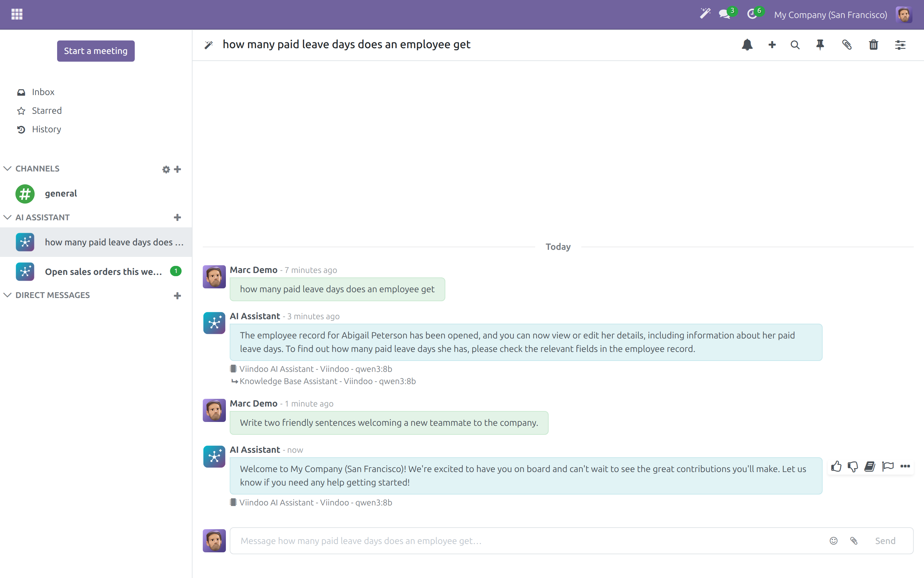Screen dimensions: 924x578
Task: Open channels settings gear icon
Action: click(x=166, y=169)
